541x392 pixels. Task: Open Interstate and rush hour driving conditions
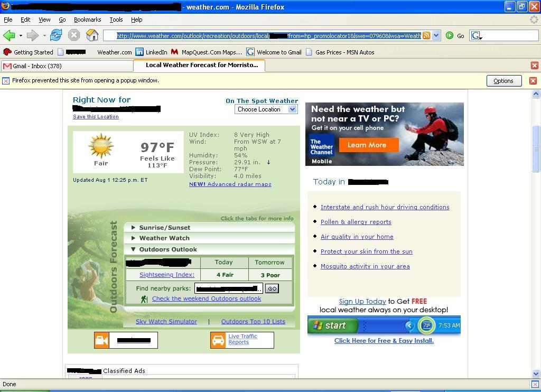(x=385, y=207)
